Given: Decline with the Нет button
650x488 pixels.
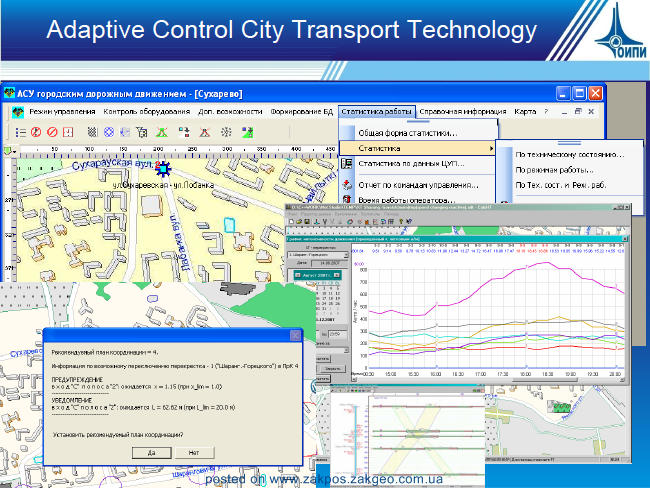Looking at the screenshot, I should (x=194, y=453).
